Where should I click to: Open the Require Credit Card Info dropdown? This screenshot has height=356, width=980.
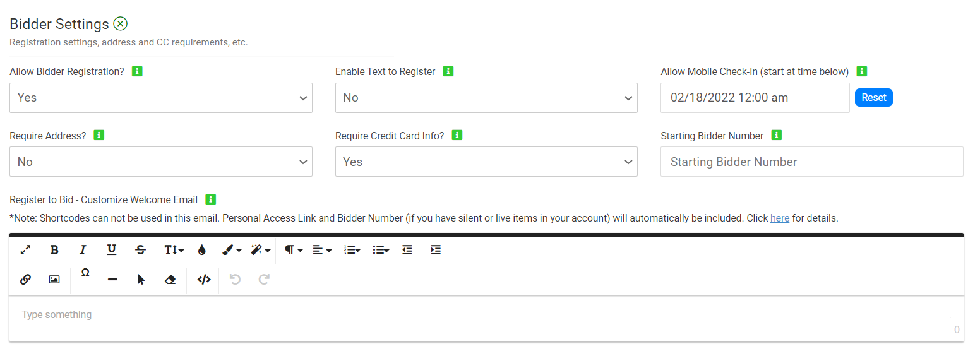(x=486, y=162)
